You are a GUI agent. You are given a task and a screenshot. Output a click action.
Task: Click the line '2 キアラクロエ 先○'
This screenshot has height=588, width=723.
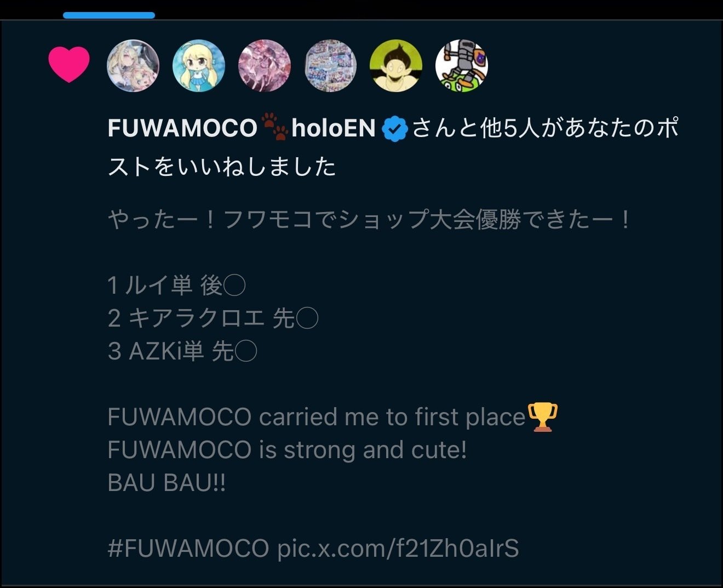pyautogui.click(x=213, y=318)
